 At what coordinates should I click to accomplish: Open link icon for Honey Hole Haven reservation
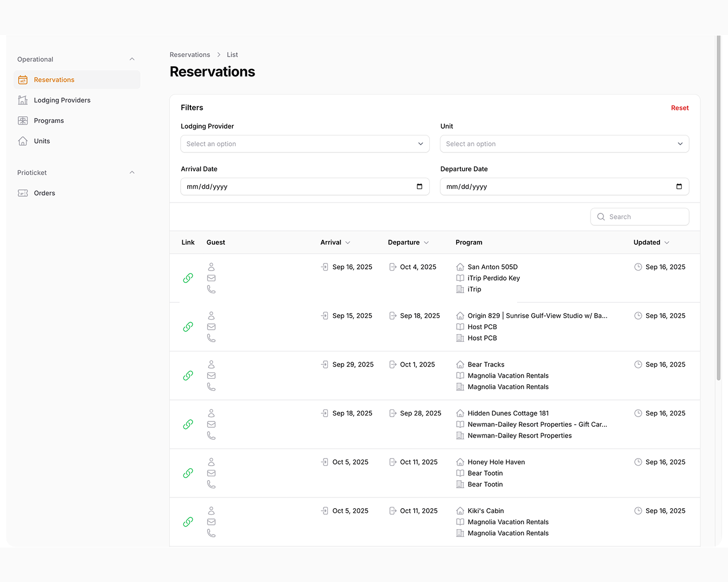(x=188, y=473)
